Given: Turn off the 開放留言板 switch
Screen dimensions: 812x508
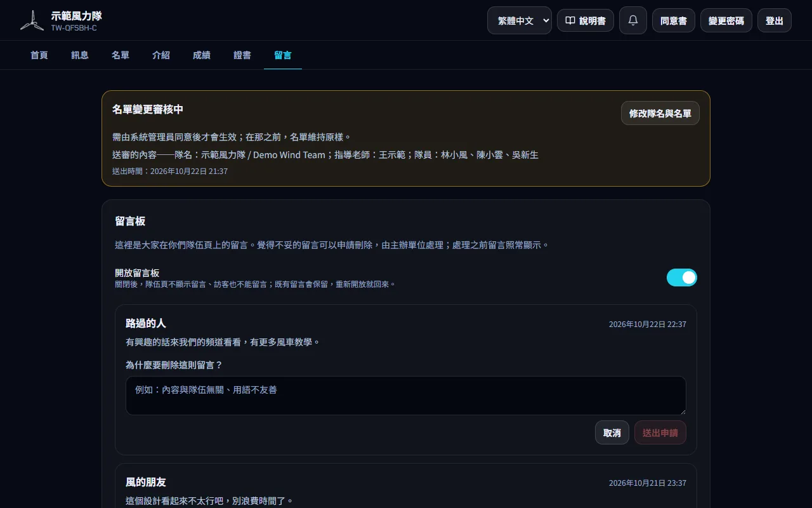Looking at the screenshot, I should tap(682, 277).
